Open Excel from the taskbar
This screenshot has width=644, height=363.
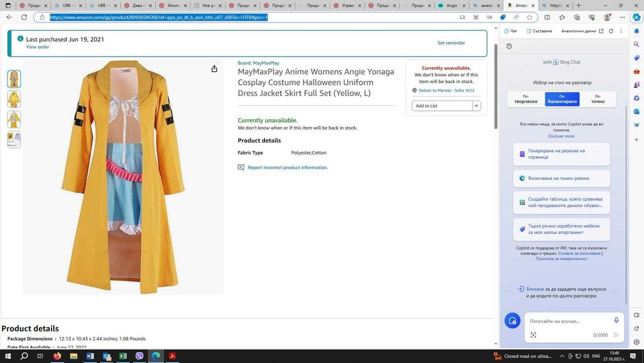click(x=123, y=356)
